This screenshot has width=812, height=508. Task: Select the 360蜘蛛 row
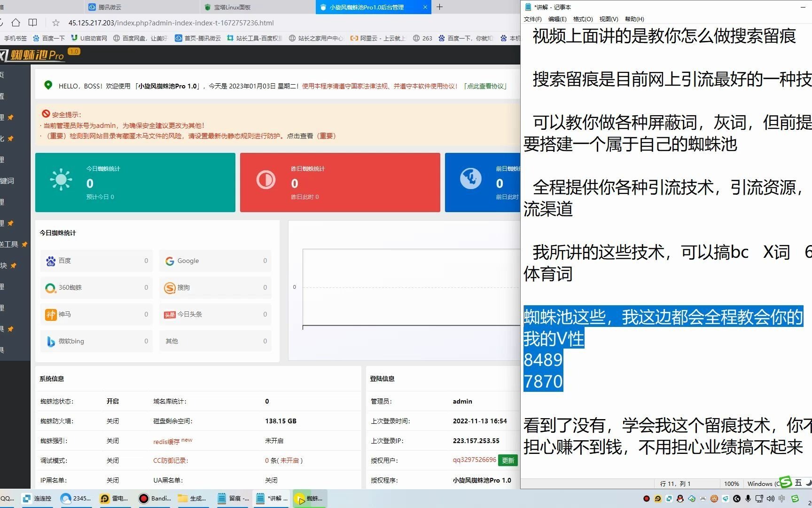pos(96,287)
